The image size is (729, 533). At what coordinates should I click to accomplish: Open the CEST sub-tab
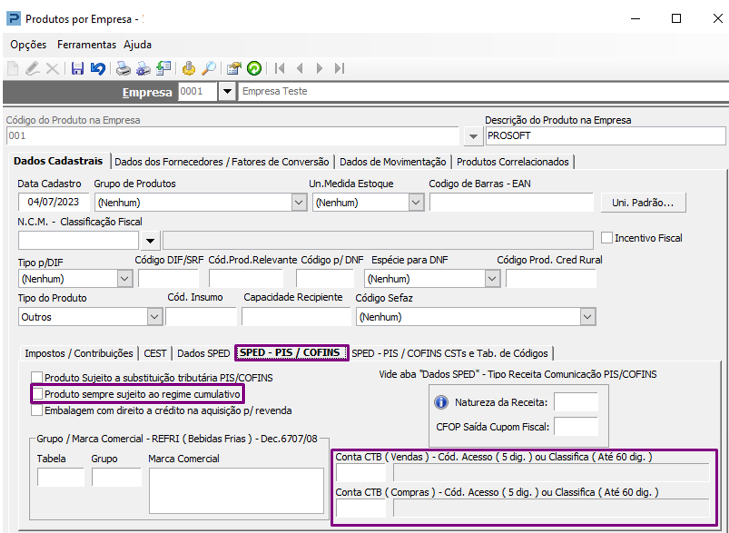point(155,353)
